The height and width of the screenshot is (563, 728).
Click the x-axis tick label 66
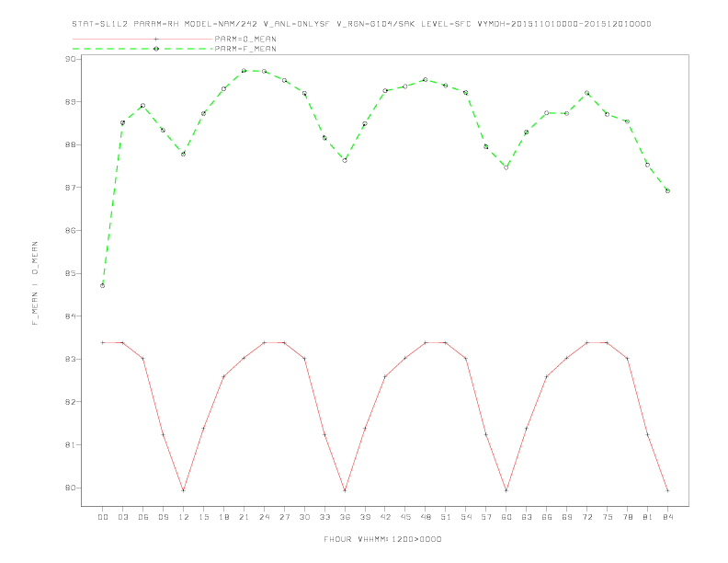(547, 517)
